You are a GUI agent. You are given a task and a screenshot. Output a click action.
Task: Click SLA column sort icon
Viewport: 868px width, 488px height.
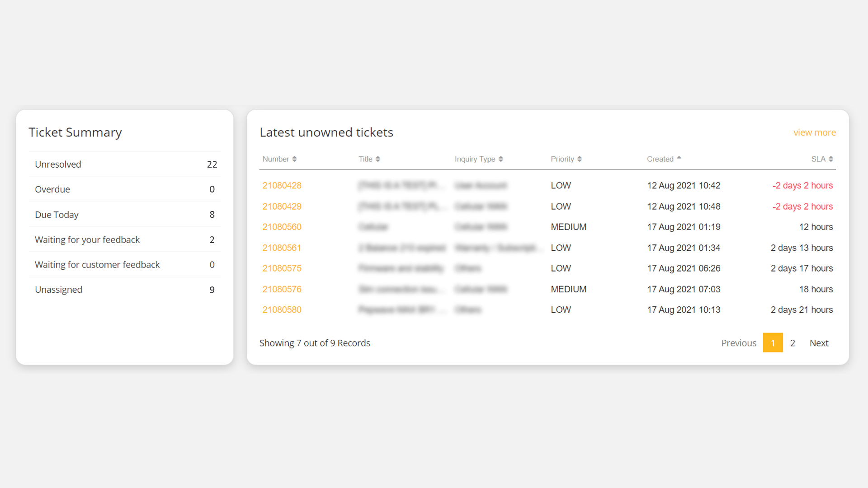(x=830, y=159)
